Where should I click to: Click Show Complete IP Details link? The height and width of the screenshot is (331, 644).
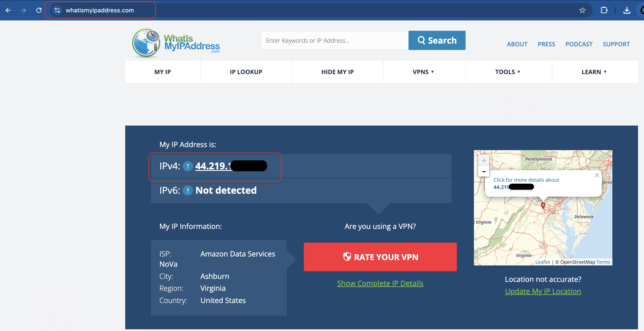coord(380,283)
